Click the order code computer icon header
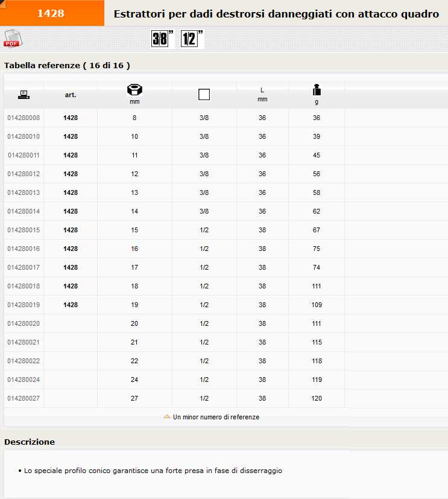448x499 pixels. (24, 95)
